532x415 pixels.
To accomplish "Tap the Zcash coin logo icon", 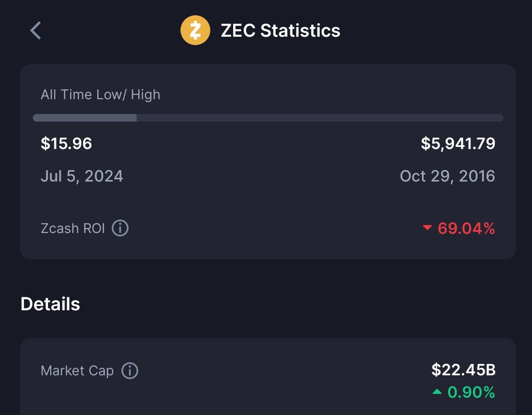I will click(x=195, y=31).
